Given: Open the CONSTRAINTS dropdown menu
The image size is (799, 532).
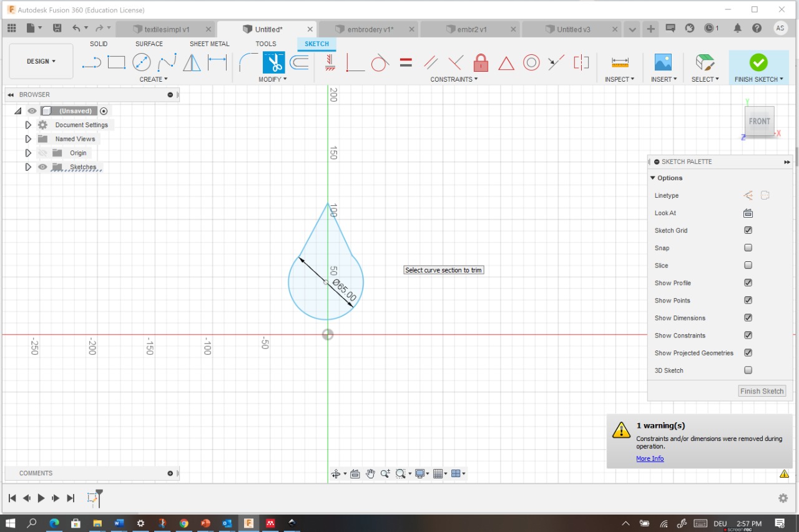Looking at the screenshot, I should (454, 79).
